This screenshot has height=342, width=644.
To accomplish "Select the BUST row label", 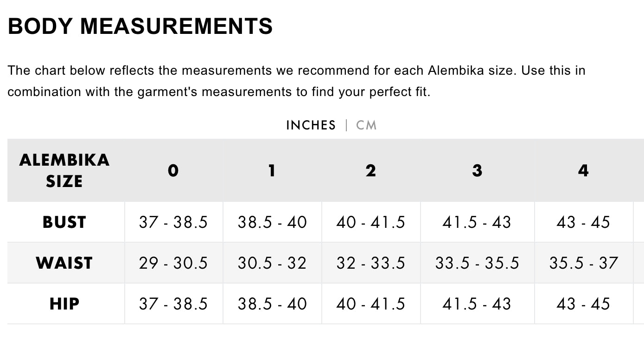I will 64,222.
